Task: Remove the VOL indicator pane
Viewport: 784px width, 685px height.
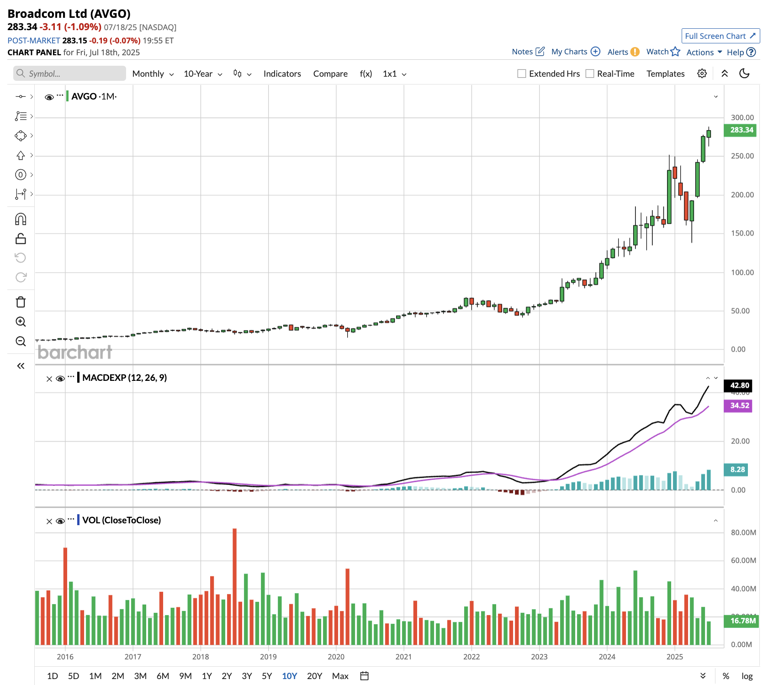Action: coord(49,521)
